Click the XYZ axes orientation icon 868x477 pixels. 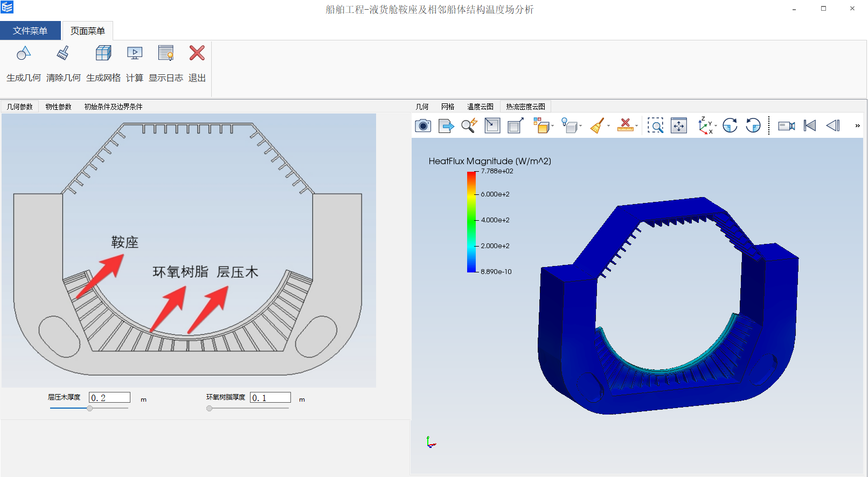(705, 125)
